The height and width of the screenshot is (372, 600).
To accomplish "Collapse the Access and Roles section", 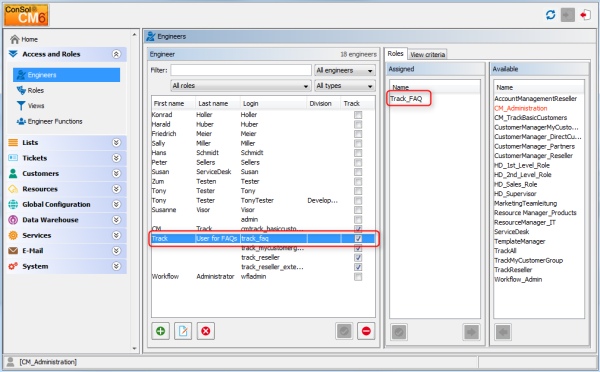I will pos(116,54).
